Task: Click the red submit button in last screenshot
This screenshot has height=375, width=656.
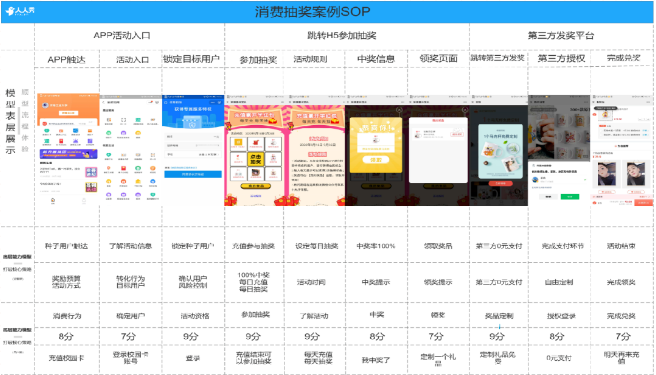Action: [x=643, y=203]
